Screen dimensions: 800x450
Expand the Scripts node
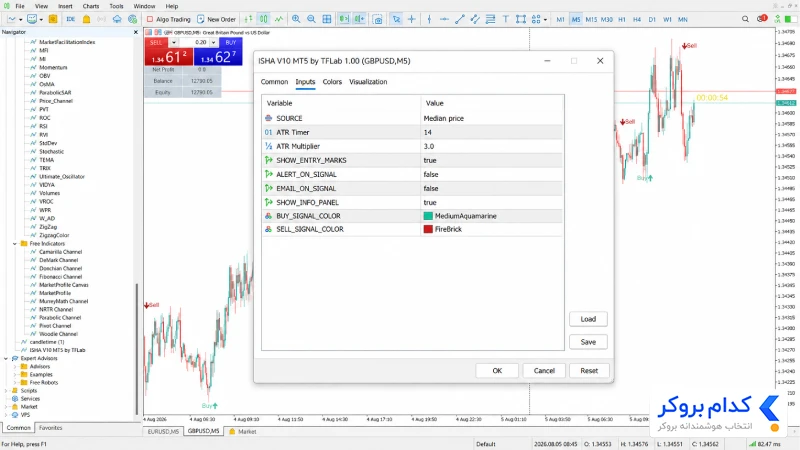(x=6, y=391)
